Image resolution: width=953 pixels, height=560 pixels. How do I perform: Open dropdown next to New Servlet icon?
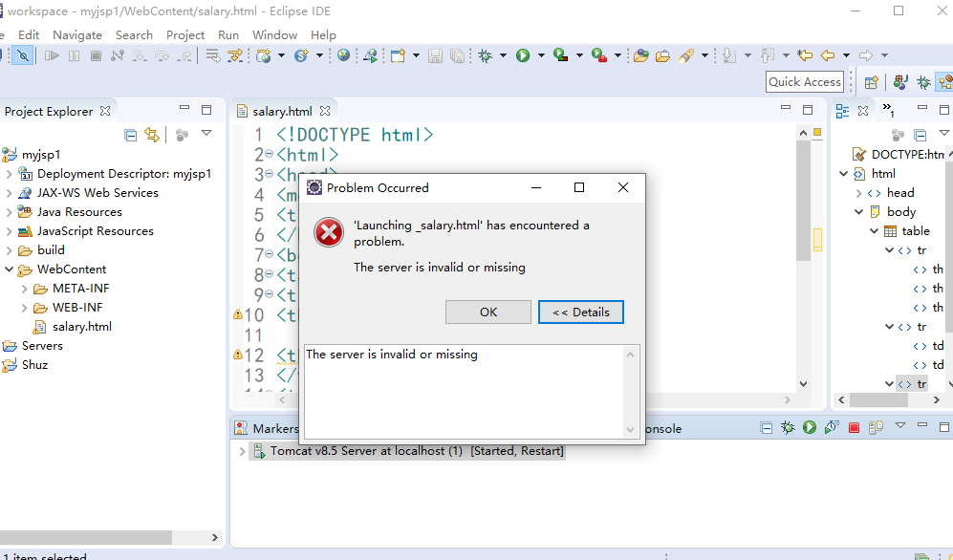point(319,55)
